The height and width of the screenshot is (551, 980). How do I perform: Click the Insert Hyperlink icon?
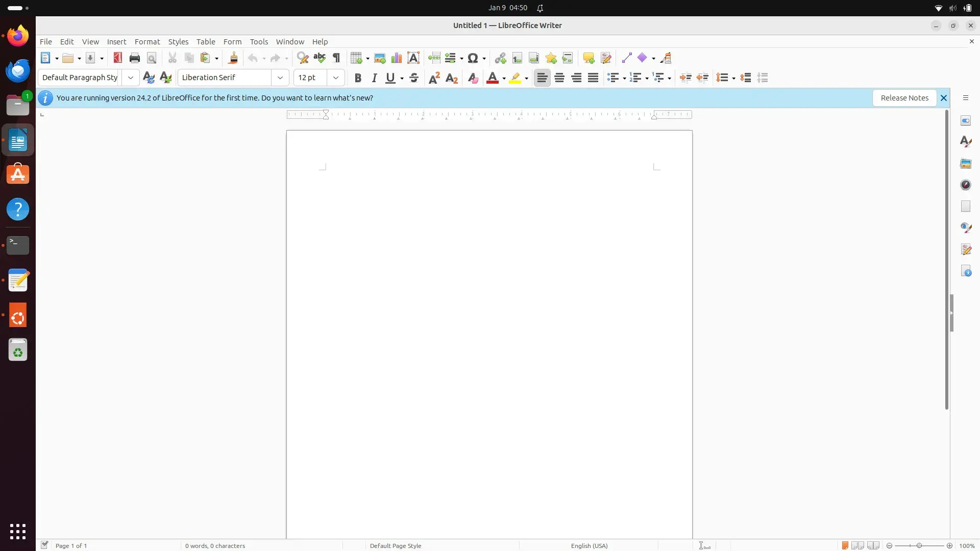tap(500, 58)
